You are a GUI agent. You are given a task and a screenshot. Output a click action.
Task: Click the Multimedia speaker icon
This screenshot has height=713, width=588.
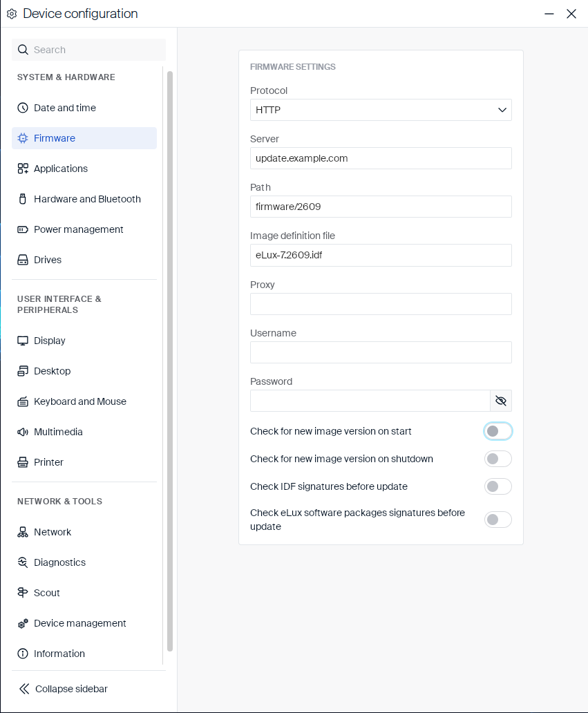tap(23, 432)
